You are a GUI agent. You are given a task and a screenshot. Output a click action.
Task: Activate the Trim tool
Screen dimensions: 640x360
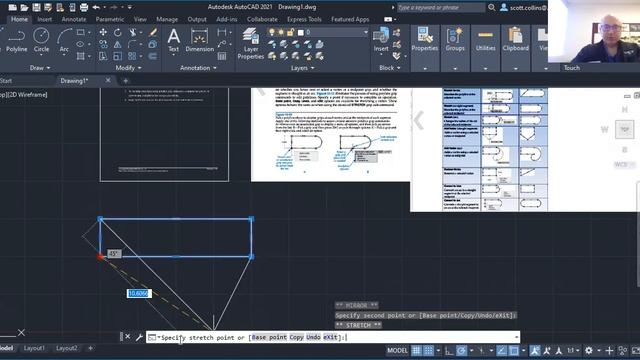click(133, 32)
